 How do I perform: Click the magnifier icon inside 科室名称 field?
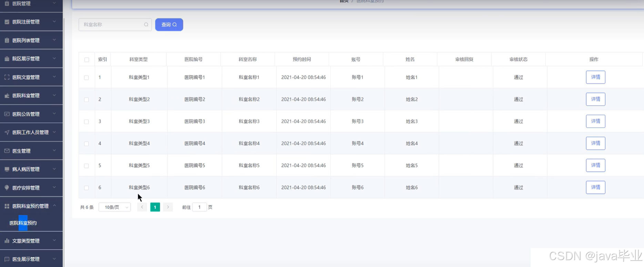pyautogui.click(x=146, y=24)
